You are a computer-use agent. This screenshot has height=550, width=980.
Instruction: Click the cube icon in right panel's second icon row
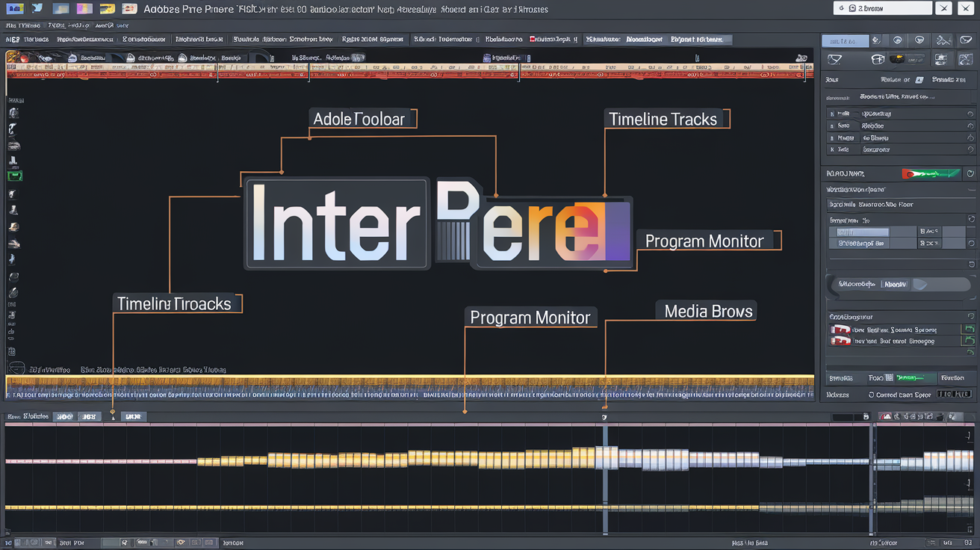click(x=878, y=60)
